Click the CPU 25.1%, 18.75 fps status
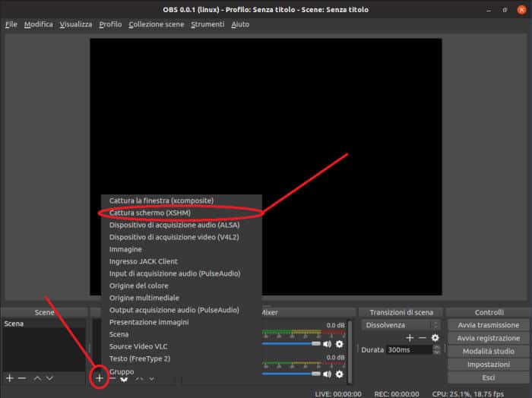 click(468, 394)
